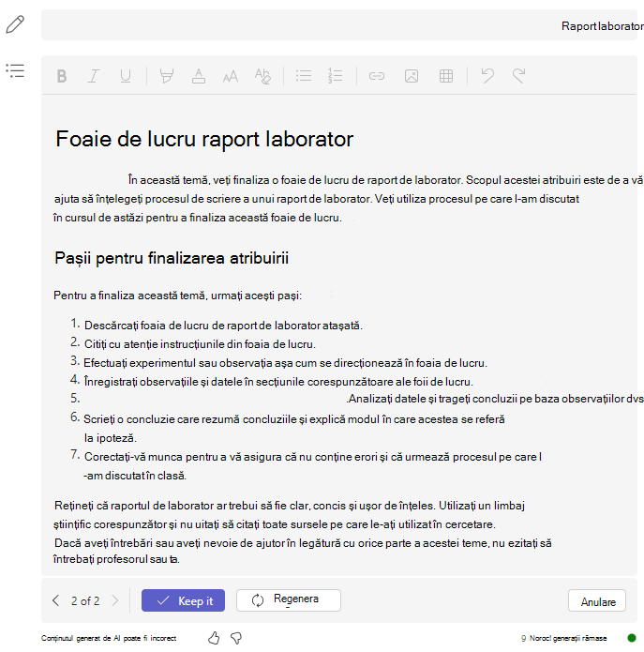Click the paragraph starting Rețineți că raportul

[x=289, y=515]
